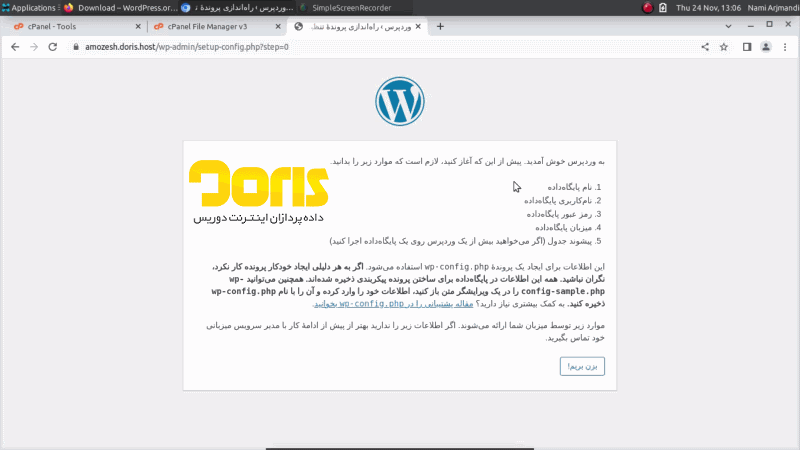800x450 pixels.
Task: Select the WordPress setup configuration tab
Action: coord(359,27)
